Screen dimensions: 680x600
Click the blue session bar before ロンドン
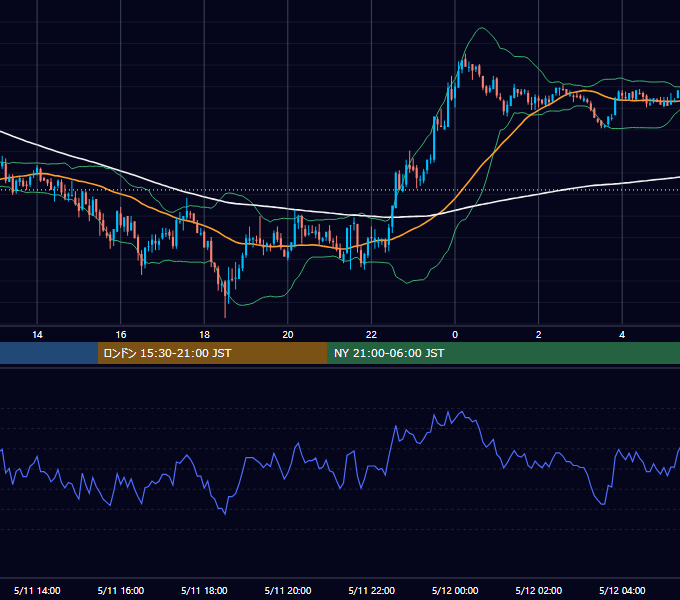49,353
